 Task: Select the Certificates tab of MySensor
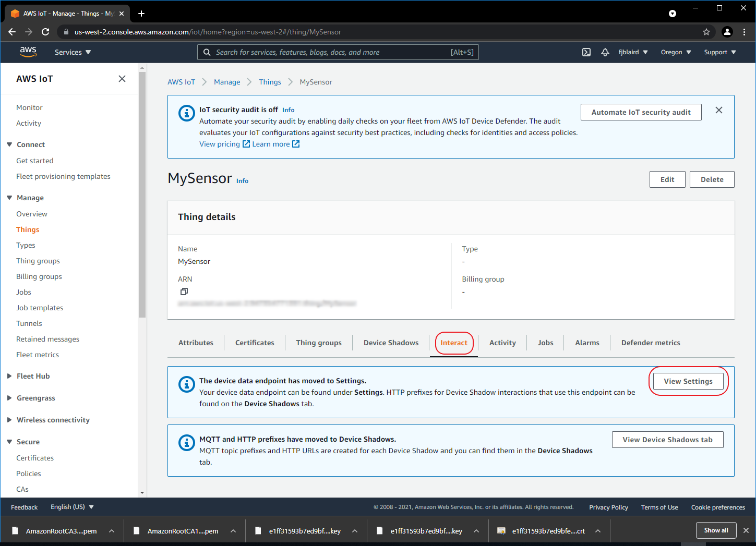click(x=255, y=343)
